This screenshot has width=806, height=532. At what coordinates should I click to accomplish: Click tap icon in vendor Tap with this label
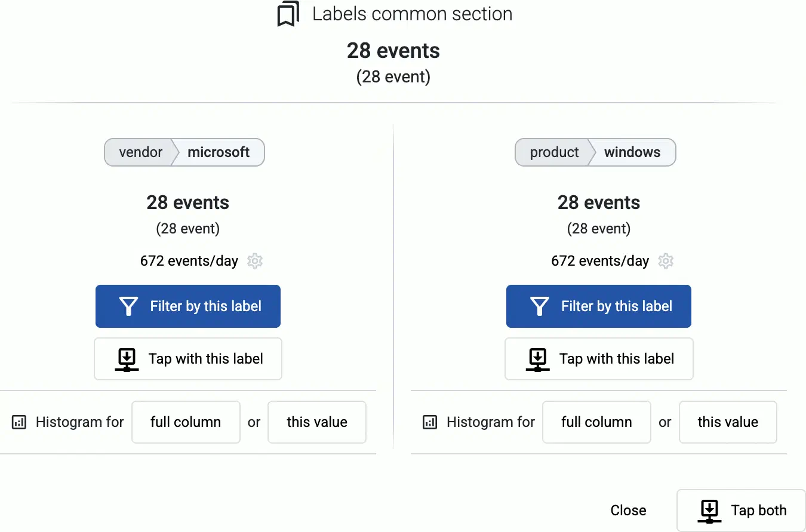[127, 359]
